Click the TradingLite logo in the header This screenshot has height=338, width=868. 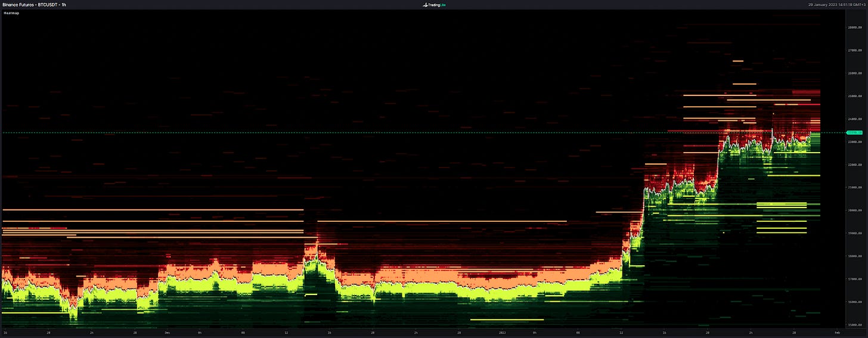[434, 5]
